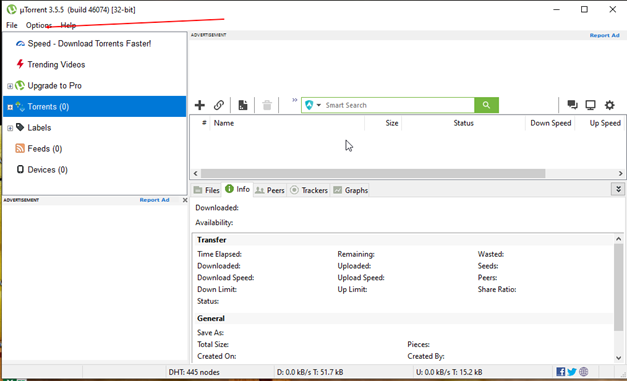Click the download rate status D: 0.0 kB/s
627x381 pixels.
tap(310, 372)
